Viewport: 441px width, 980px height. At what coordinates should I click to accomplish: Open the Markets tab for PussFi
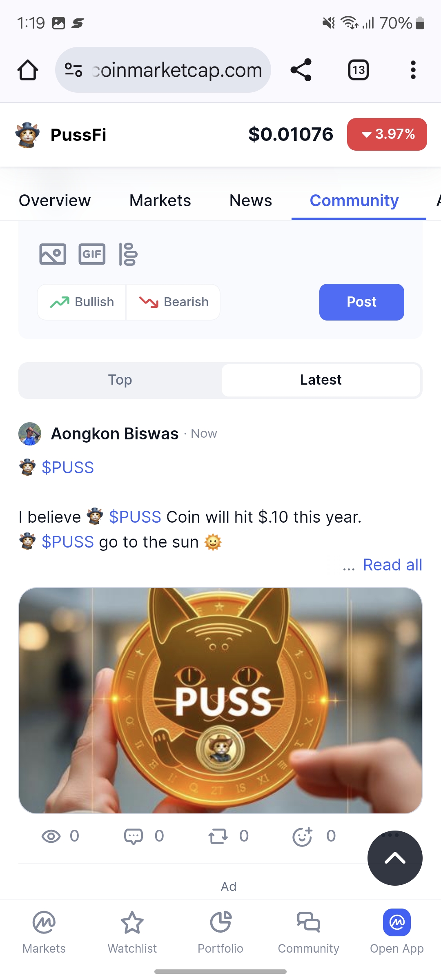click(x=160, y=200)
